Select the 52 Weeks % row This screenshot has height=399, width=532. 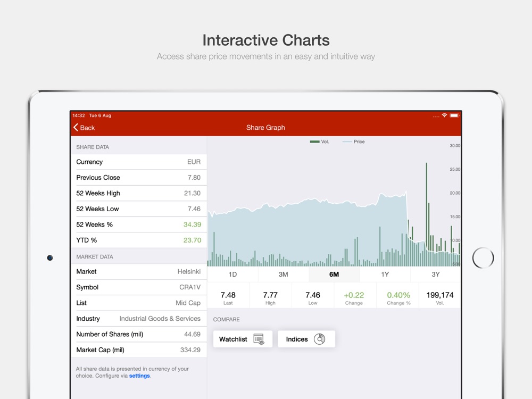(139, 225)
